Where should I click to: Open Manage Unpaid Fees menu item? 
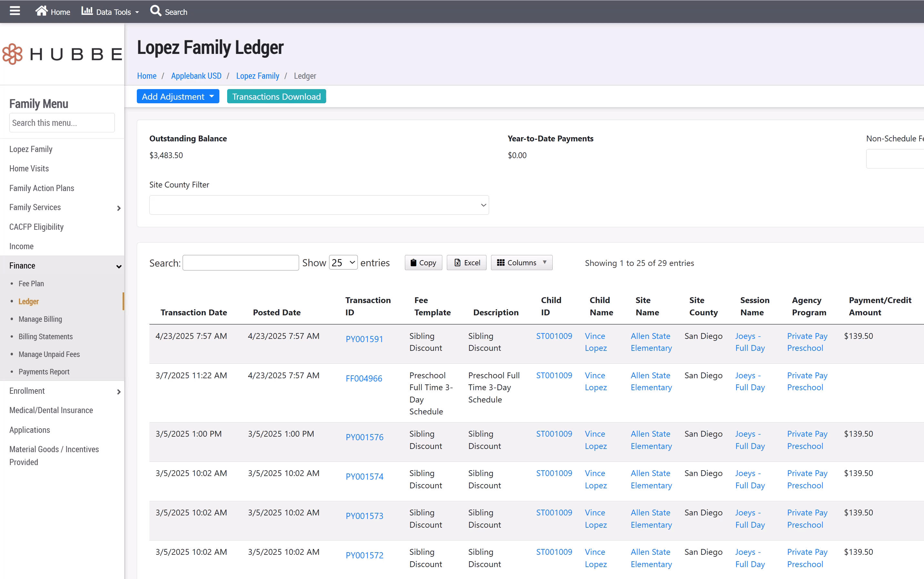(x=49, y=354)
